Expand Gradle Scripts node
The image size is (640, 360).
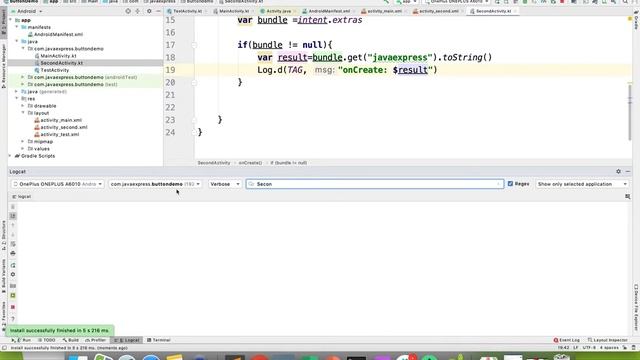coord(11,156)
